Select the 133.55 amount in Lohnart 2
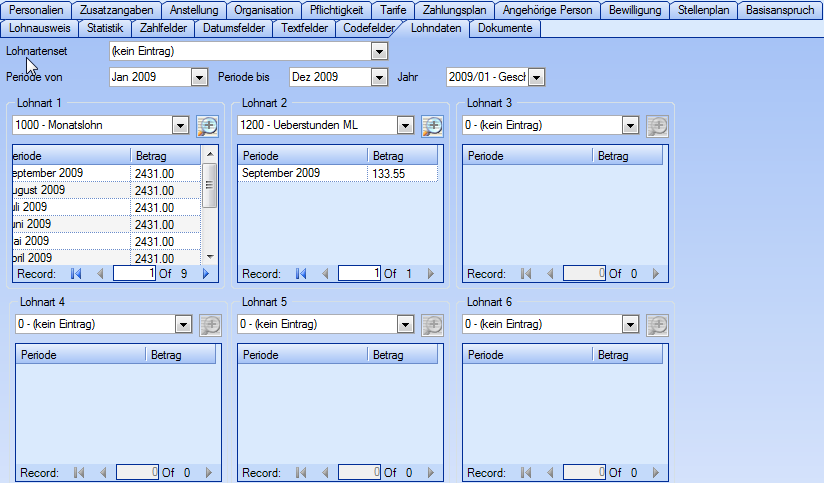The height and width of the screenshot is (483, 824). point(403,173)
